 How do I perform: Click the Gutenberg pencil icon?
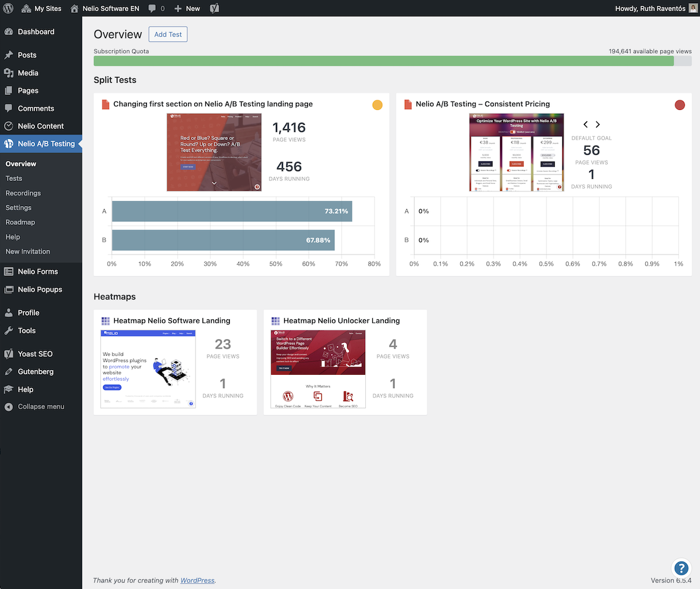pyautogui.click(x=9, y=372)
